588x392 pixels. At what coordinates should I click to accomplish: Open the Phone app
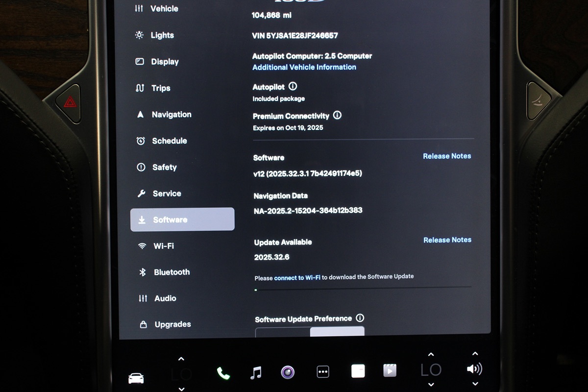[223, 373]
